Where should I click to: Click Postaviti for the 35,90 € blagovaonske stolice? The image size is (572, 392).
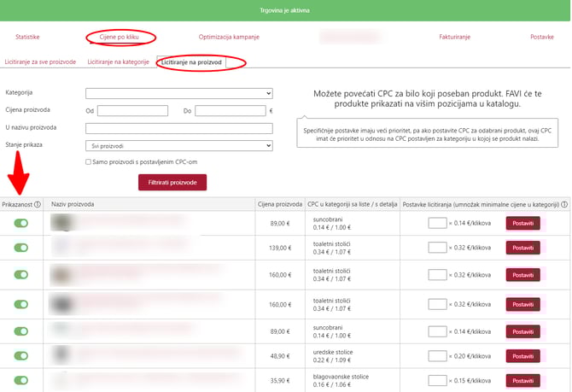pyautogui.click(x=522, y=381)
